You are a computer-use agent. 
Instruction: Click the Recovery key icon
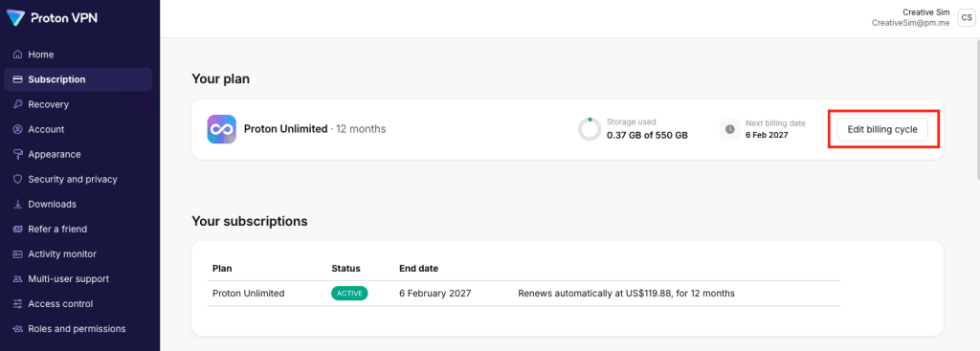point(17,104)
